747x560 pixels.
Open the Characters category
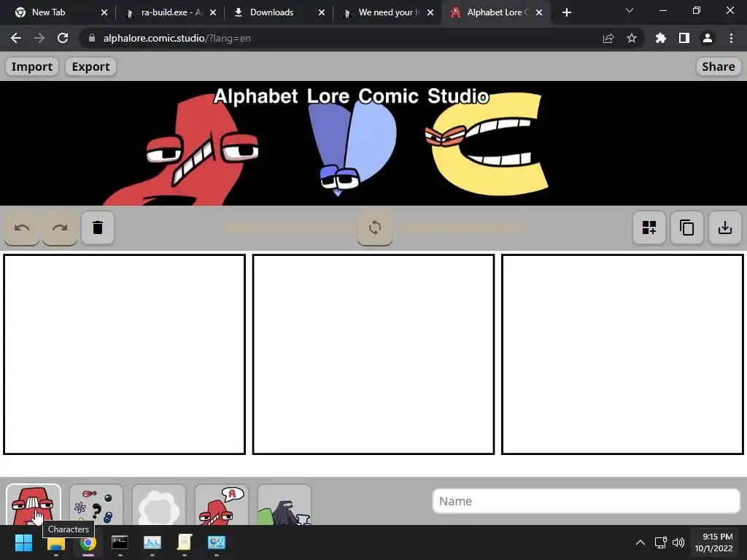point(34,505)
